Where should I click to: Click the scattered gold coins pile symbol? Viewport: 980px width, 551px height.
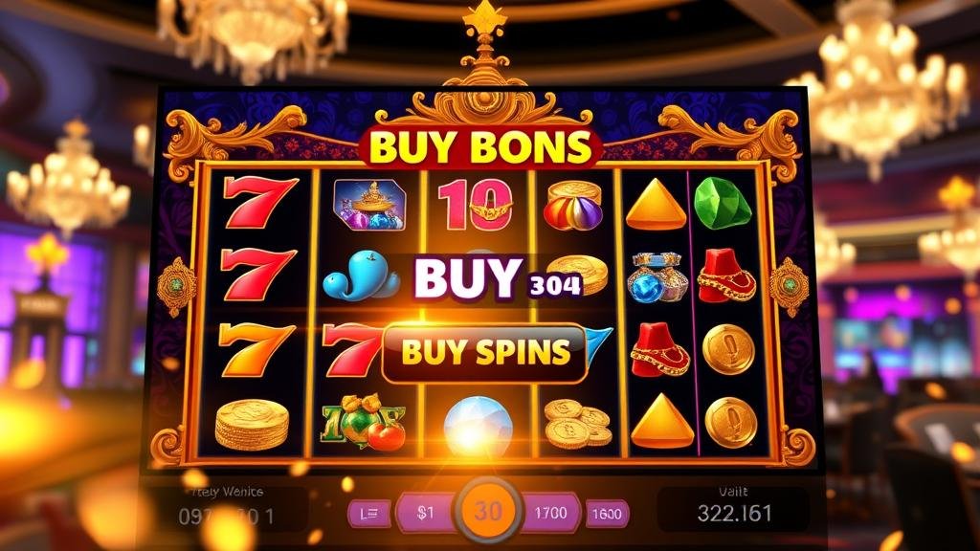[x=578, y=423]
